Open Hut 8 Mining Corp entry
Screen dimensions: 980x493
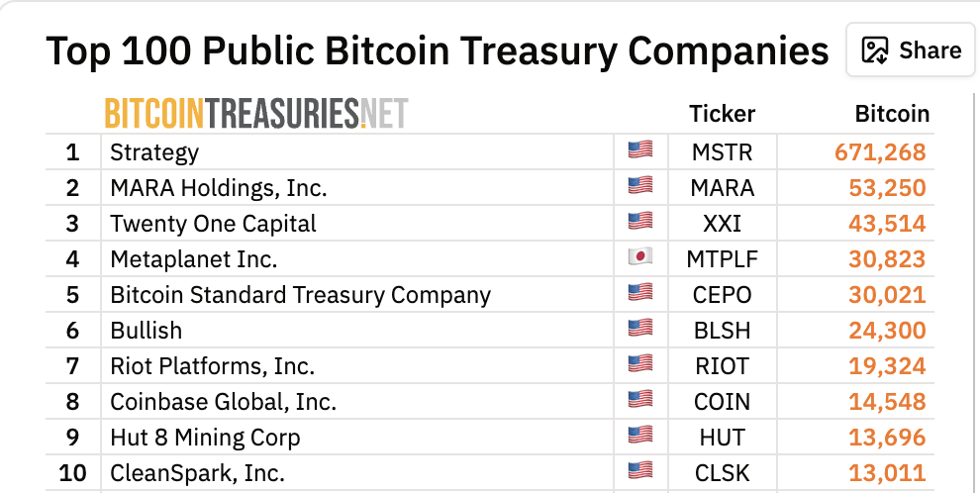pos(205,438)
